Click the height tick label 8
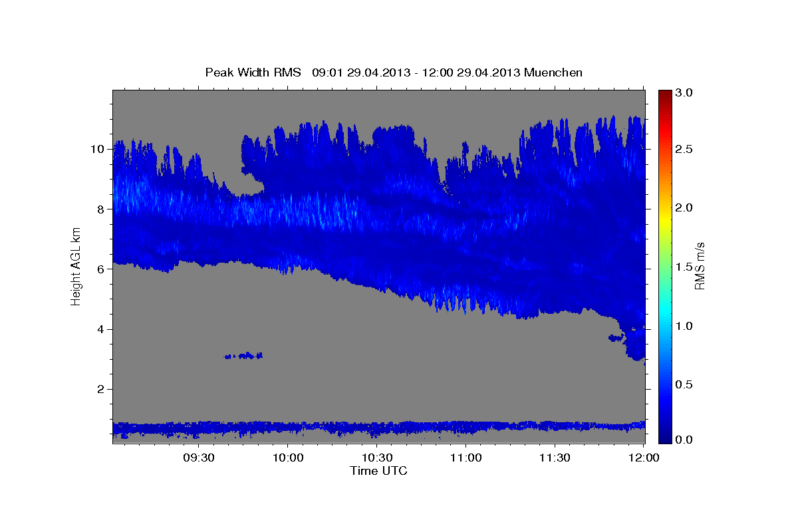This screenshot has height=532, width=798. 102,209
